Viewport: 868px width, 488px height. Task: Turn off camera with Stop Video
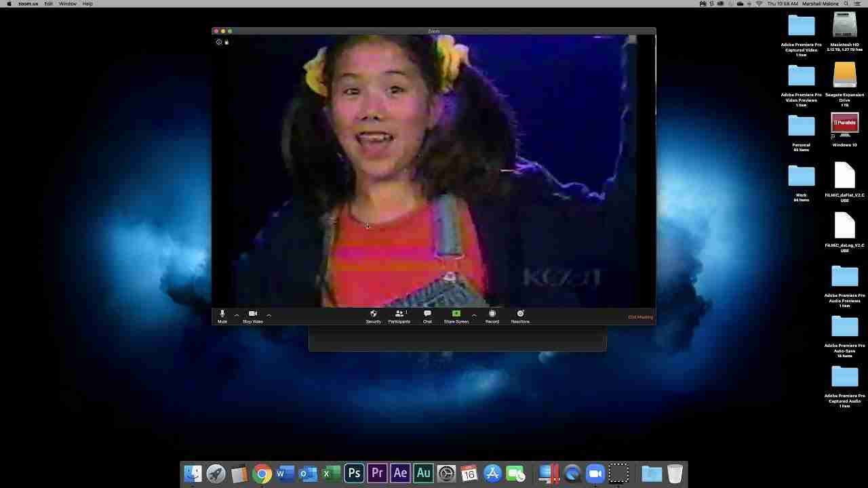pyautogui.click(x=253, y=316)
